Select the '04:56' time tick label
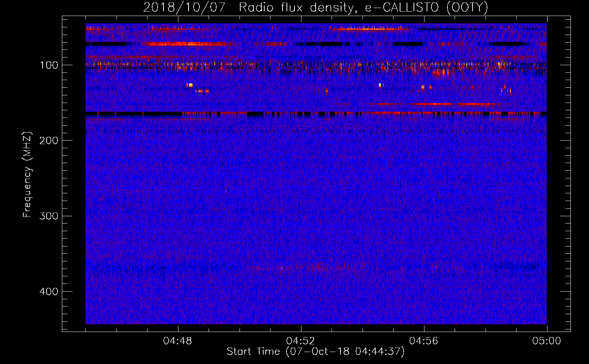This screenshot has width=589, height=364. coord(424,341)
